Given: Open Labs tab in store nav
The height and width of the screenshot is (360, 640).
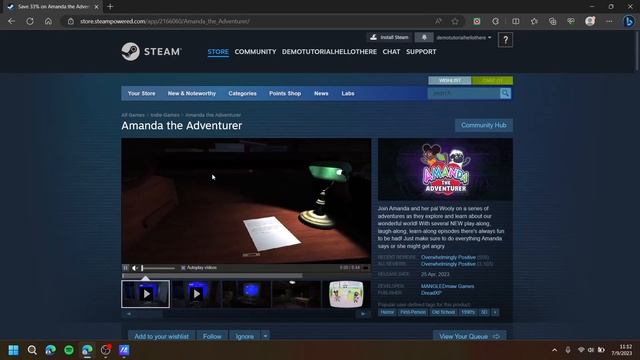Looking at the screenshot, I should coord(348,93).
